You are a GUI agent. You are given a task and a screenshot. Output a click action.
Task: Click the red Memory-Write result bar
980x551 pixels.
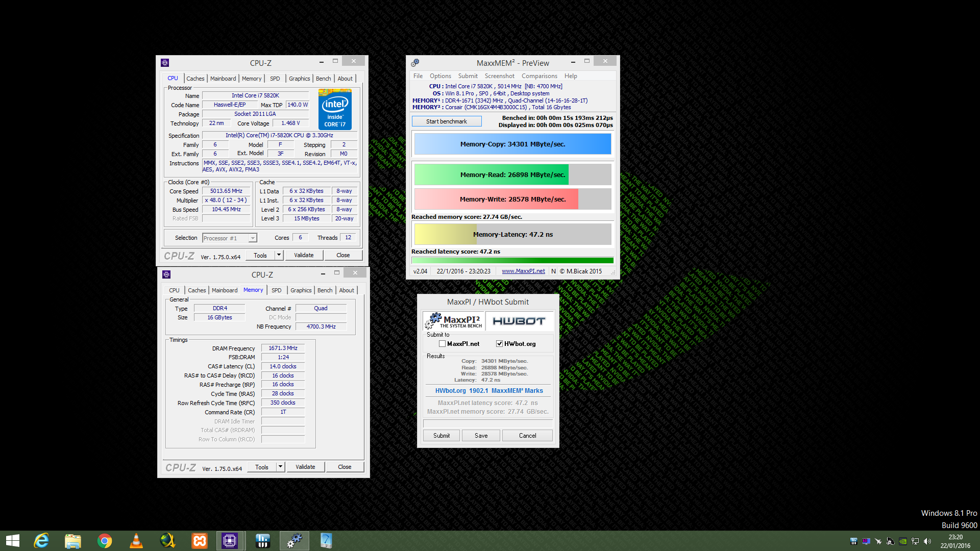click(x=496, y=199)
